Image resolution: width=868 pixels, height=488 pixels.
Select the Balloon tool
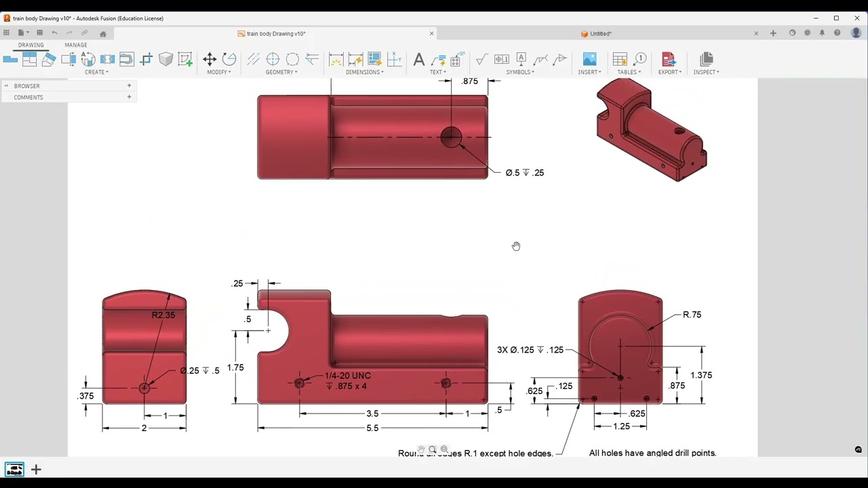[x=639, y=60]
